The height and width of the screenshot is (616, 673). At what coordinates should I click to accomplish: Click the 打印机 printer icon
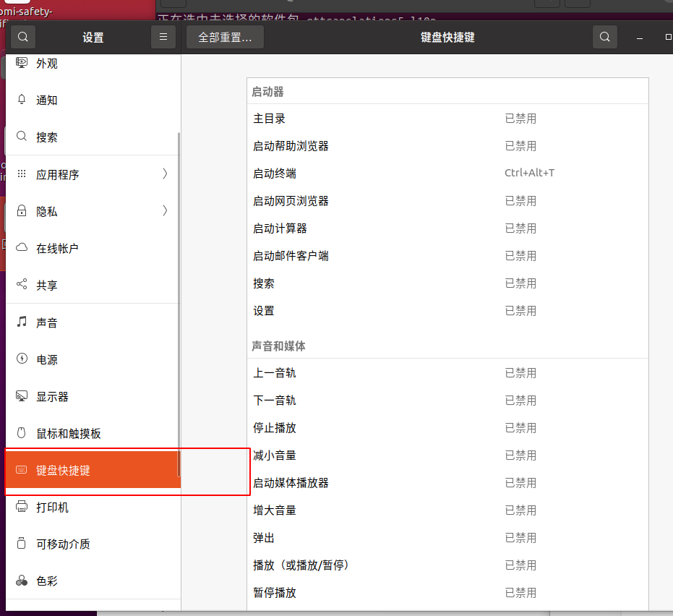pos(22,507)
